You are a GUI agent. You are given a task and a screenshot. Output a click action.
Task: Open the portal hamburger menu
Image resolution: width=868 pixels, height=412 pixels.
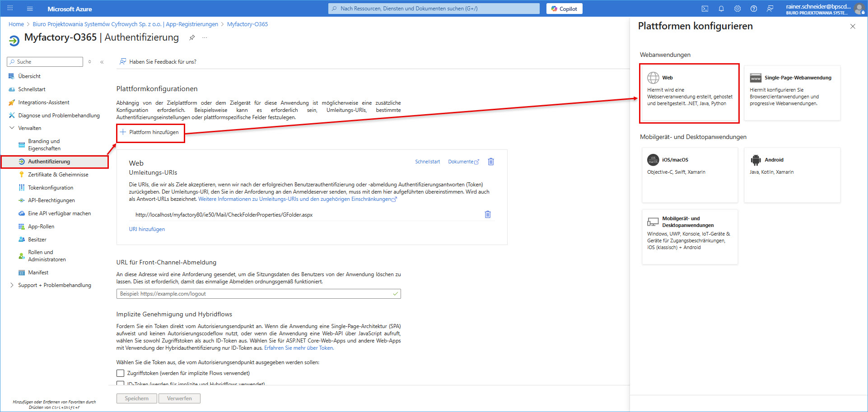click(x=30, y=9)
